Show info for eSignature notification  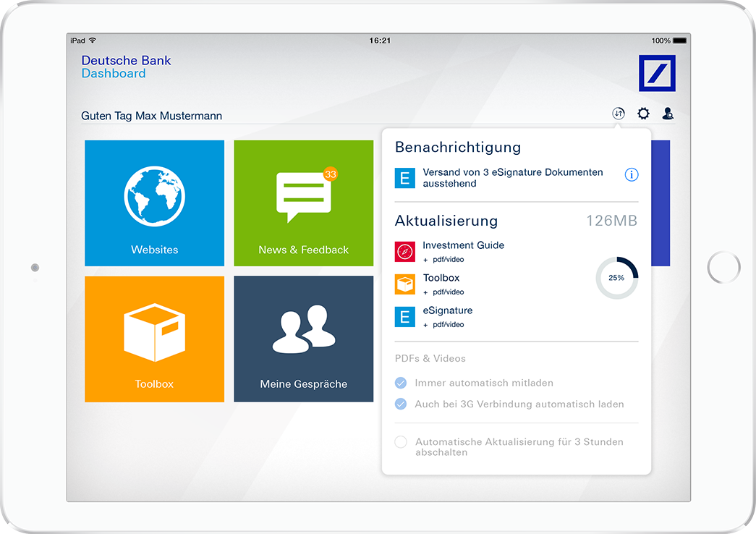coord(631,174)
